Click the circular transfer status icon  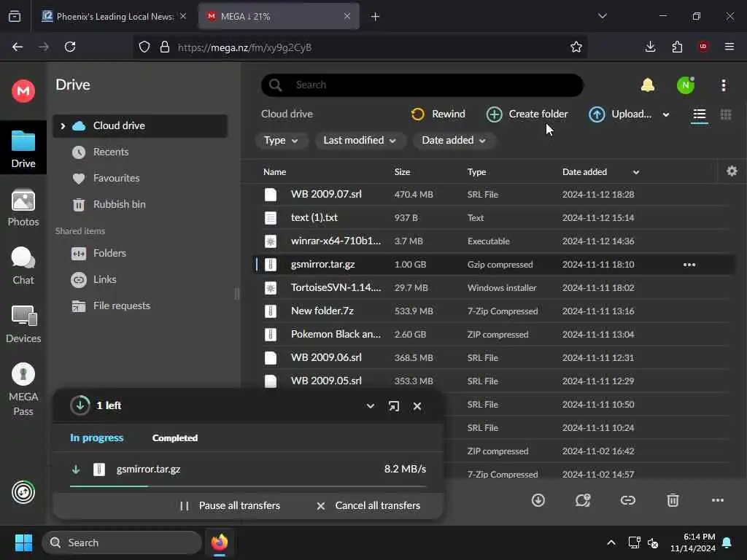pos(23,492)
